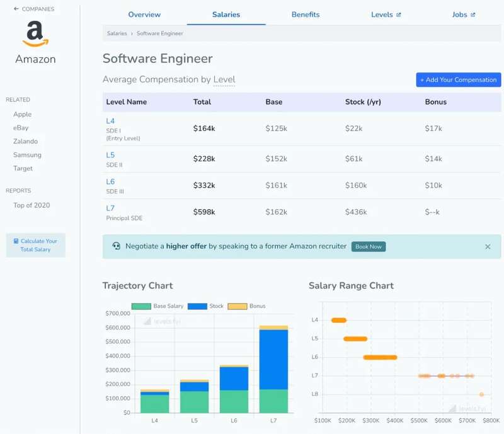Viewport: 504px width, 434px height.
Task: Click the L7 bar in Trajectory Chart
Action: click(273, 372)
